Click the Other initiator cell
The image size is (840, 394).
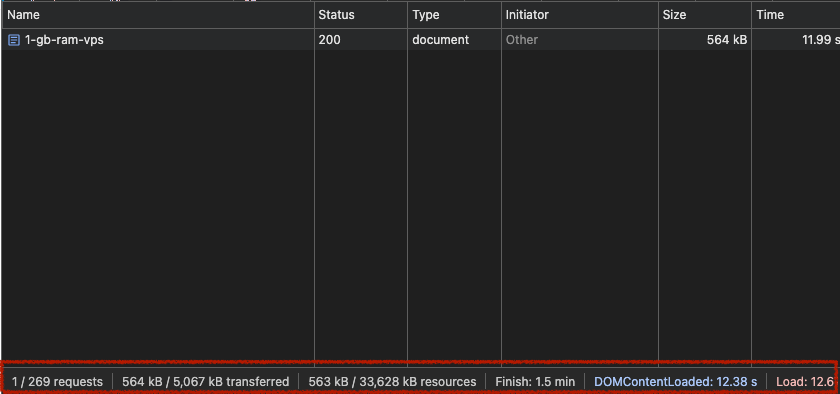pyautogui.click(x=580, y=40)
